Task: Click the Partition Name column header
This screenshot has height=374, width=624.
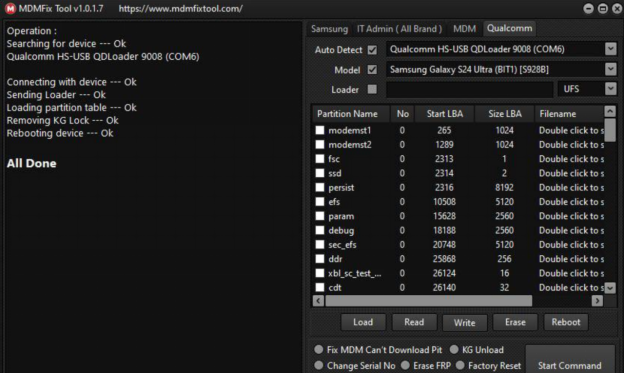Action: point(351,114)
